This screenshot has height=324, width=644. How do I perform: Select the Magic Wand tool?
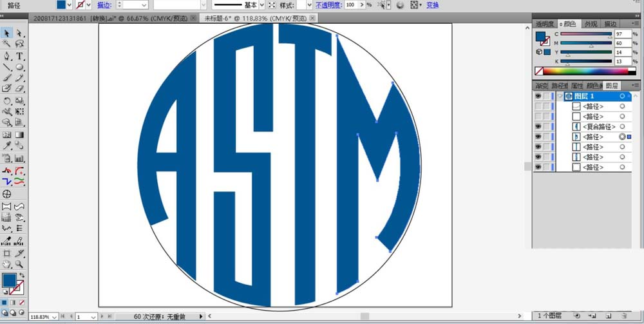point(7,44)
